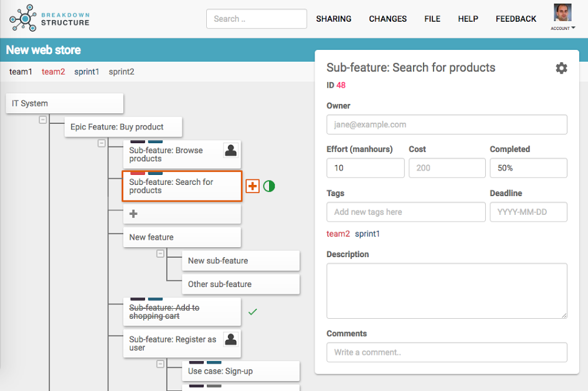Image resolution: width=588 pixels, height=391 pixels.
Task: Toggle the team1 filter tag
Action: point(21,72)
